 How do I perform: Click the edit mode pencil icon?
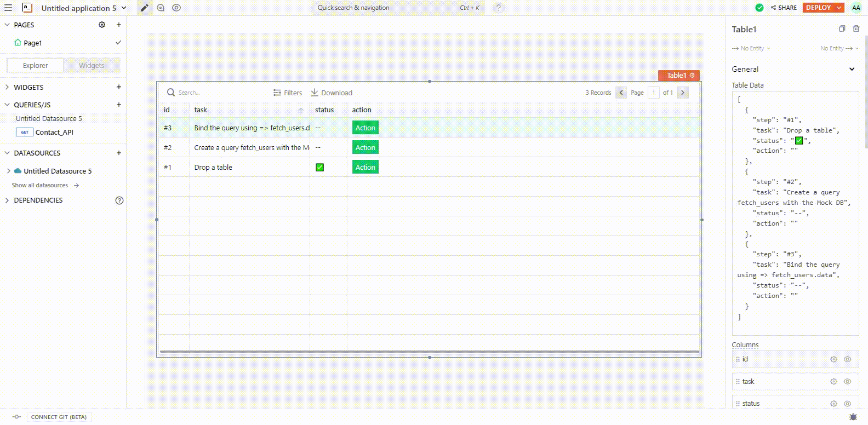coord(144,8)
